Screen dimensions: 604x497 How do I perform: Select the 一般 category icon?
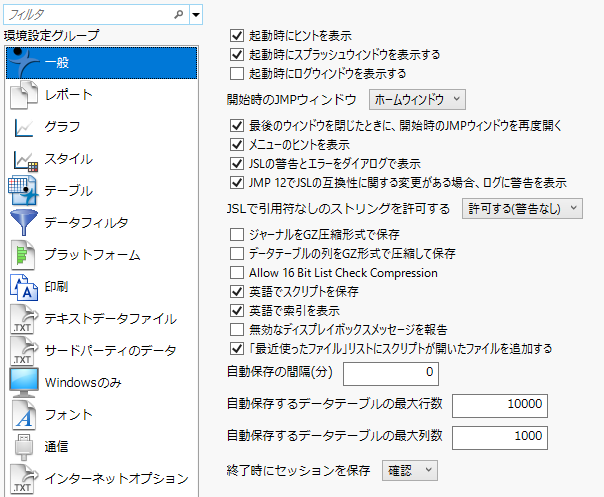[x=24, y=62]
